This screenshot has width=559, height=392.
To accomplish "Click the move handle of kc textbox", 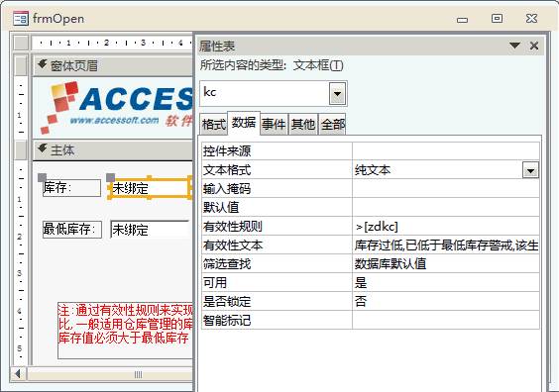I will click(x=111, y=177).
